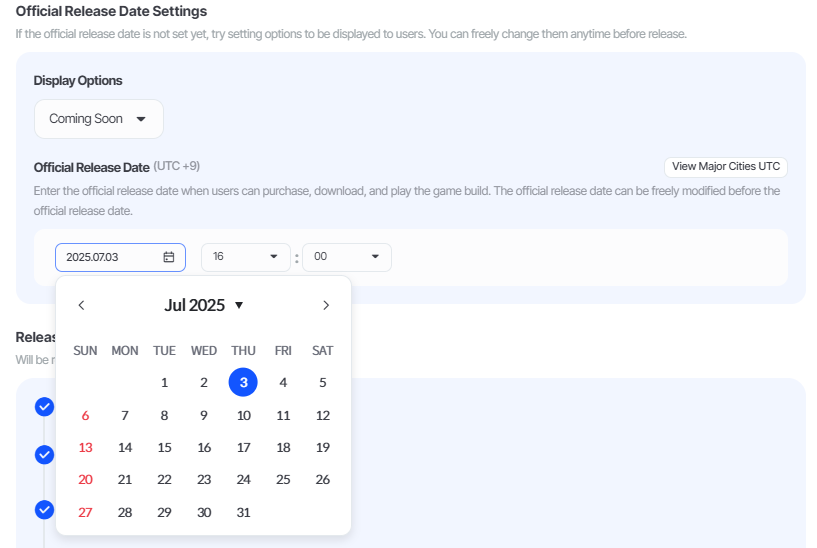
Task: Select July 14 in calendar
Action: click(125, 447)
